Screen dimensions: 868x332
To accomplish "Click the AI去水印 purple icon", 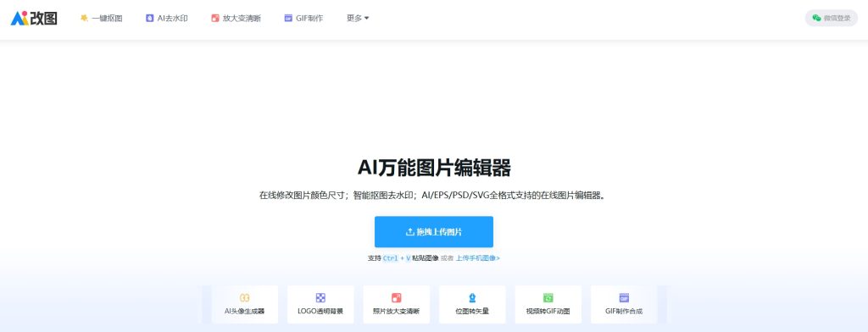I will tap(149, 19).
